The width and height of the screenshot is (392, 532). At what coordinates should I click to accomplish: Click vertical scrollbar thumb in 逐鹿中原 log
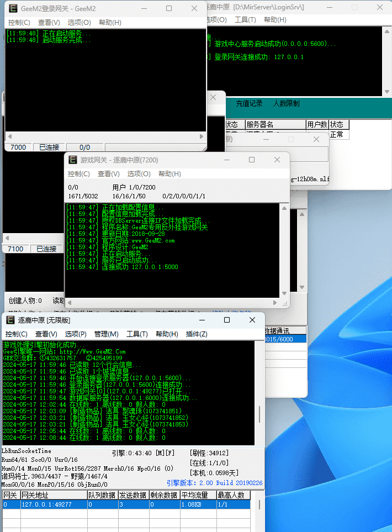[259, 414]
